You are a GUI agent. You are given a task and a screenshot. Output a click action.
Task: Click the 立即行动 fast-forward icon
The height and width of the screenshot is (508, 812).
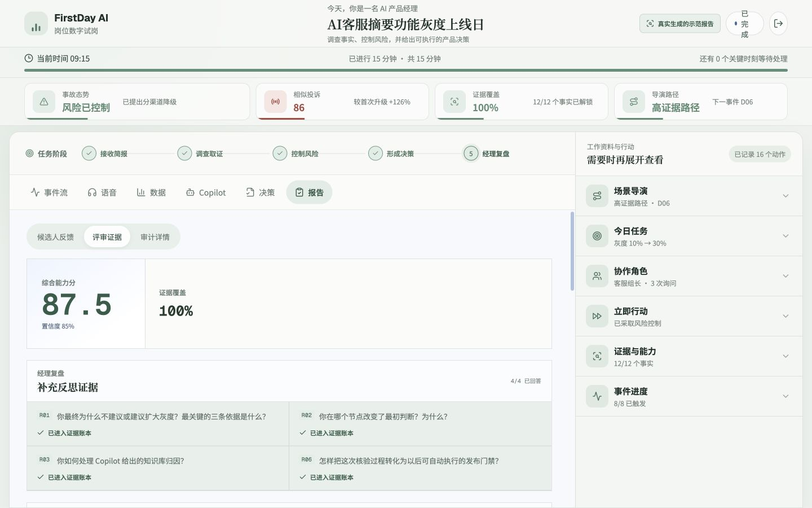(597, 316)
